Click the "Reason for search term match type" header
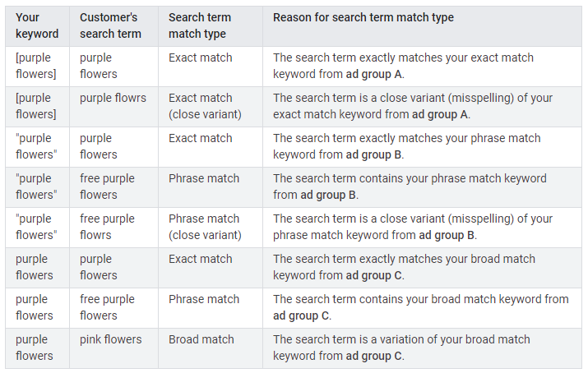The height and width of the screenshot is (373, 588). [x=363, y=17]
